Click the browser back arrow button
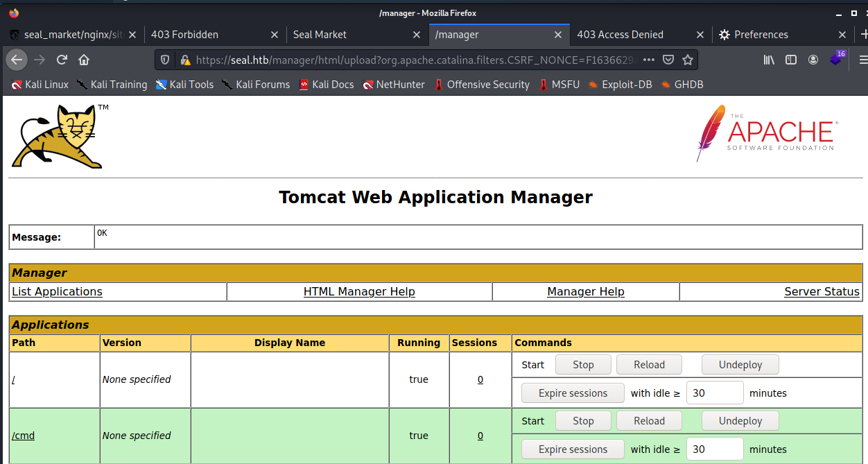The width and height of the screenshot is (868, 464). pyautogui.click(x=17, y=60)
